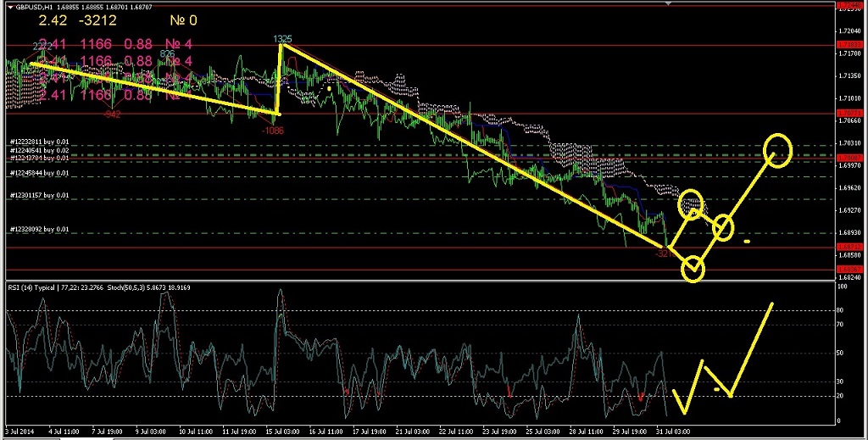This screenshot has width=868, height=440.
Task: Select order #12245844 buy 0.01 line label
Action: [40, 172]
